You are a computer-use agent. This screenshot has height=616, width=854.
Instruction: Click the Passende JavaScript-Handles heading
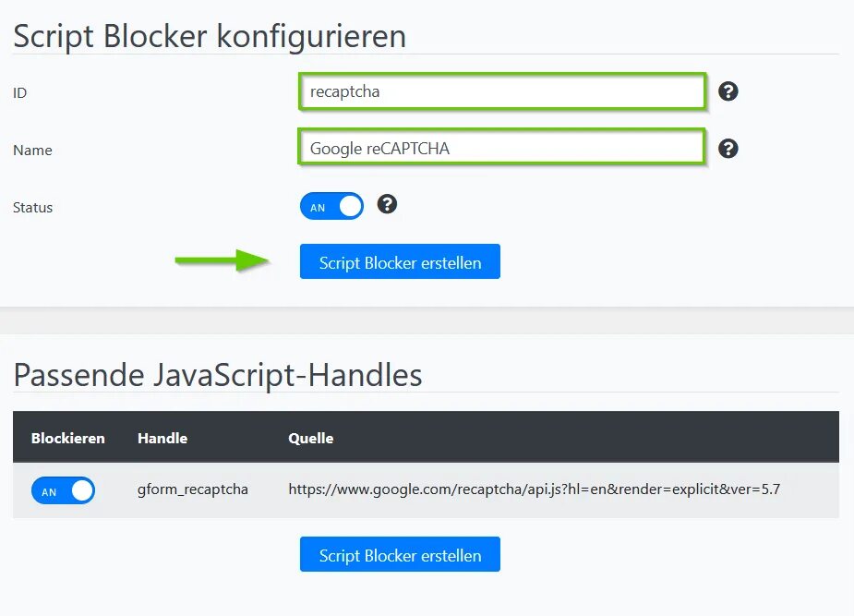point(218,374)
